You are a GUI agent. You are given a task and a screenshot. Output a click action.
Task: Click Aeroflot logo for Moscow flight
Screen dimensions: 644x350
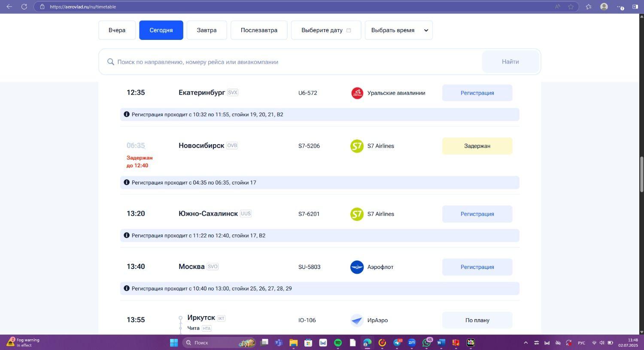coord(357,267)
